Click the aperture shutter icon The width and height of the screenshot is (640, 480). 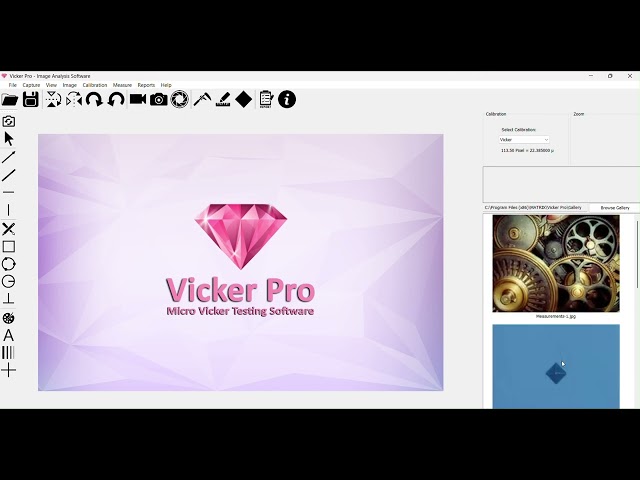180,100
